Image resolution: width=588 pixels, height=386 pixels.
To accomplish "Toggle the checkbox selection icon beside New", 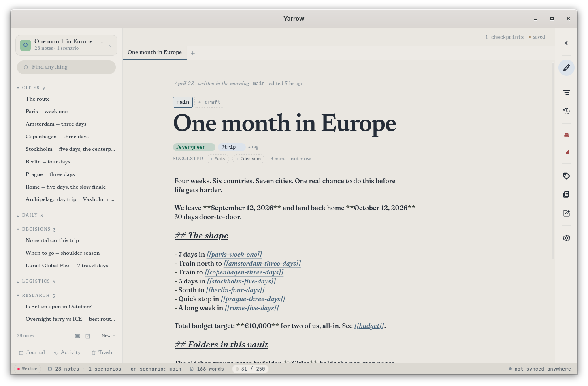I will pyautogui.click(x=88, y=336).
